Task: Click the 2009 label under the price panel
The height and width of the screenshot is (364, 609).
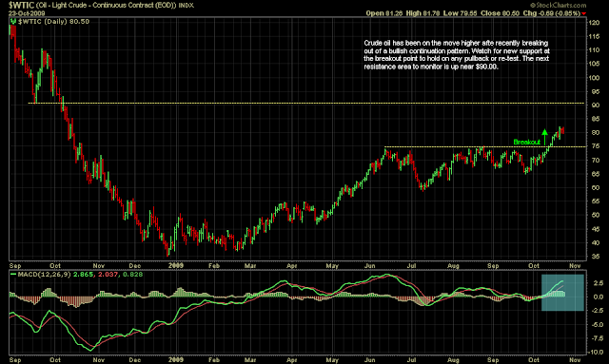Action: [176, 265]
